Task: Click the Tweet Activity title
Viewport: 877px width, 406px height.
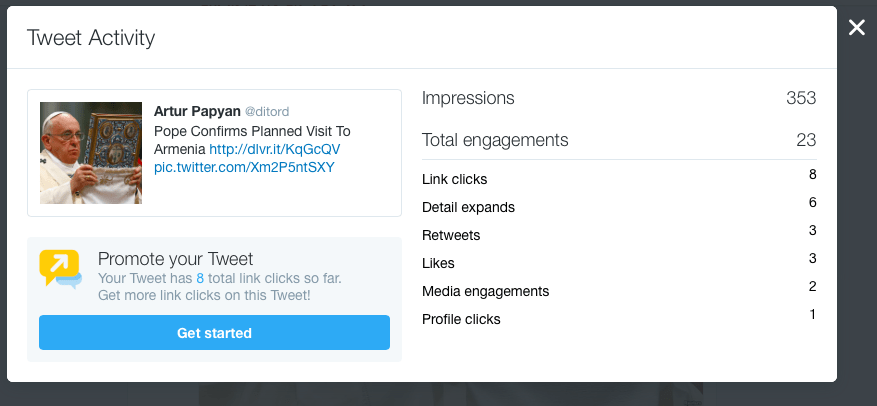Action: pyautogui.click(x=91, y=38)
